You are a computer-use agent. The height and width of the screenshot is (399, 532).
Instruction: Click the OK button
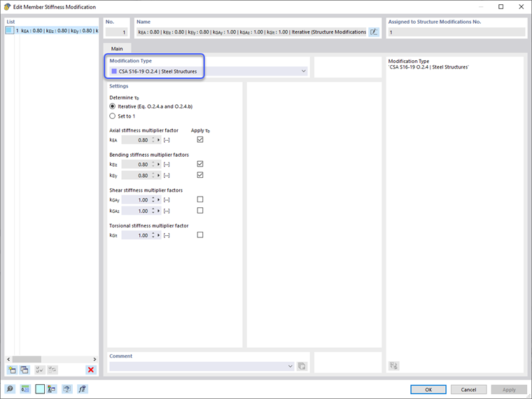click(x=428, y=389)
